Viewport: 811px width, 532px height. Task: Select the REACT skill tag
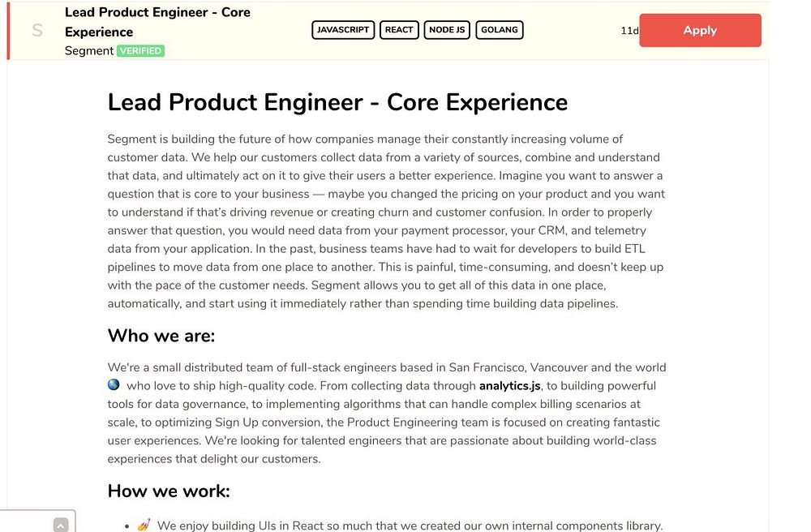(x=399, y=30)
